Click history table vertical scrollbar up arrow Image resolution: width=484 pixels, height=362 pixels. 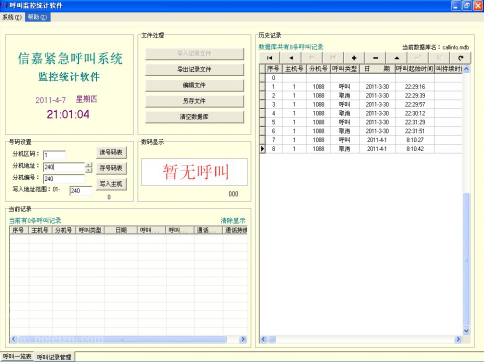[466, 69]
